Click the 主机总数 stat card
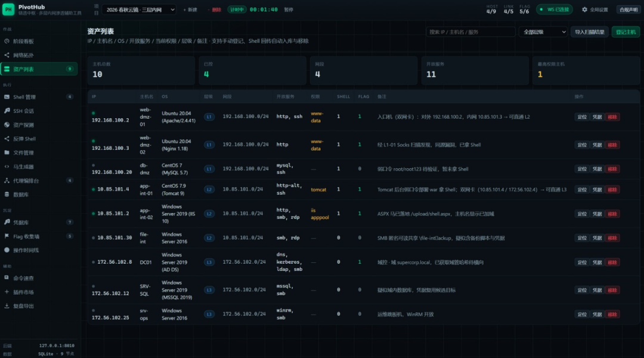644x358 pixels. point(141,70)
